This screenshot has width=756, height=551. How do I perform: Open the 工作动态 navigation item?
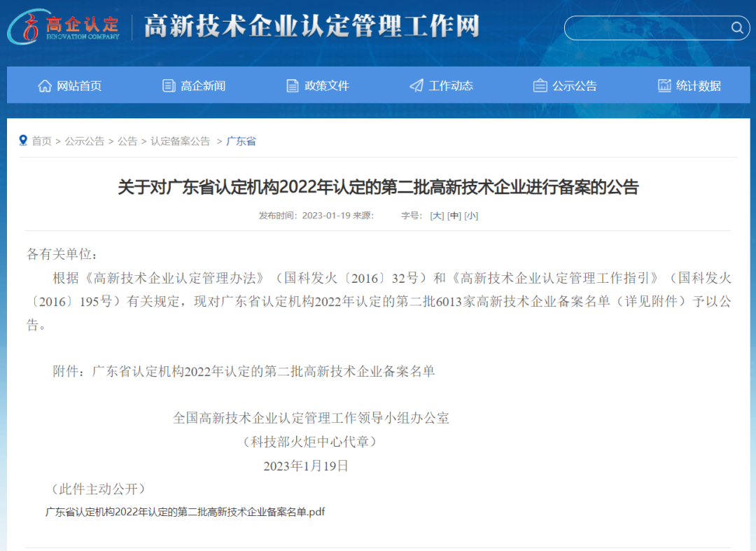click(x=441, y=86)
